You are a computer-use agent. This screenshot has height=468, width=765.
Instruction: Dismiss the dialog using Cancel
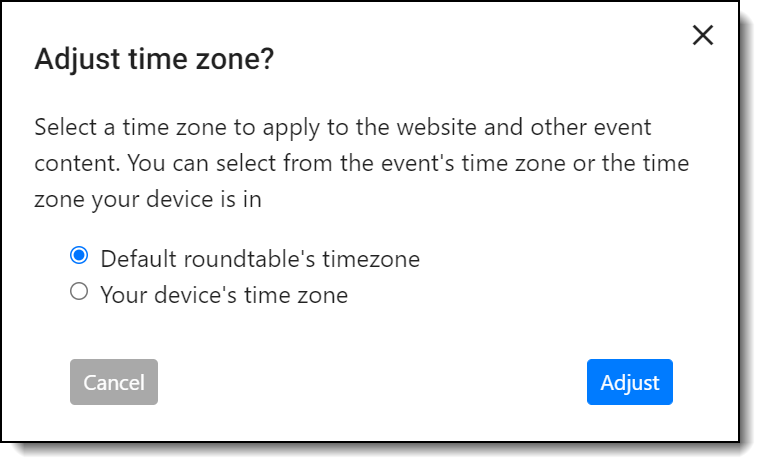point(114,382)
